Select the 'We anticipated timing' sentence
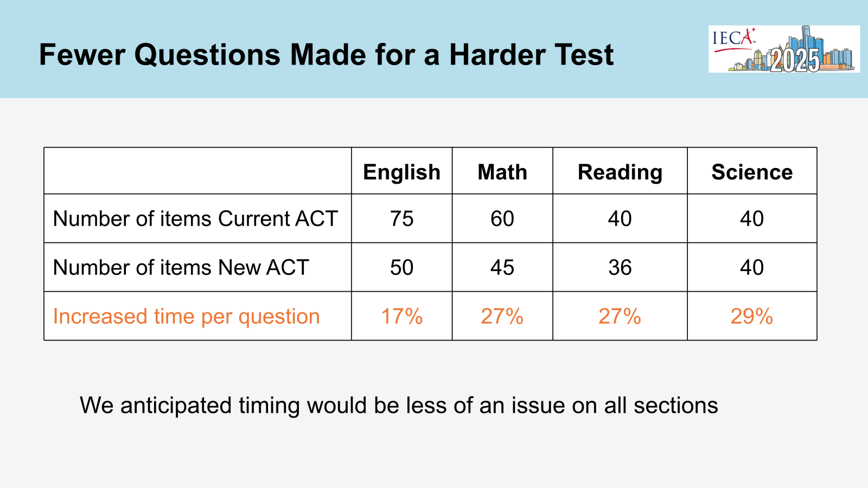This screenshot has height=488, width=868. click(x=399, y=406)
